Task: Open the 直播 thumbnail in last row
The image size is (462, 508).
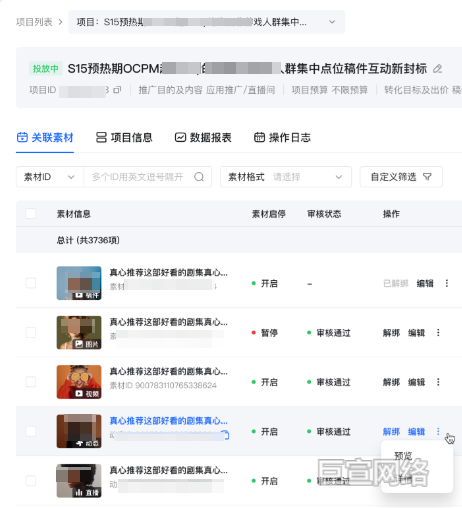Action: click(x=79, y=480)
